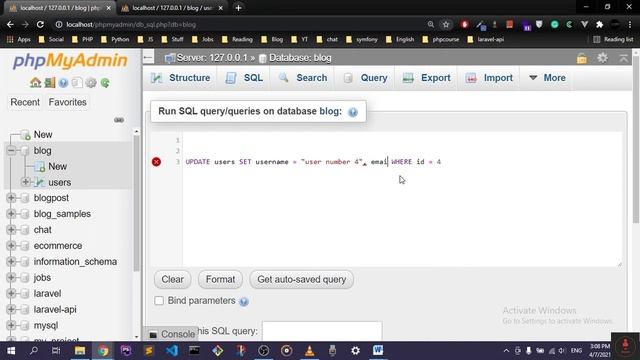The width and height of the screenshot is (640, 360).
Task: Open VLC media player from taskbar
Action: (309, 350)
